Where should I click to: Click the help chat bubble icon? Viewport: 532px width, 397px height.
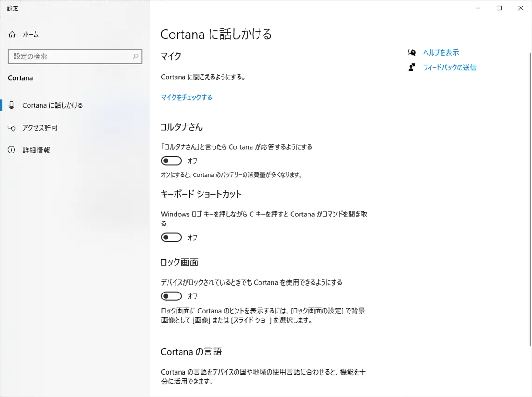pos(412,52)
